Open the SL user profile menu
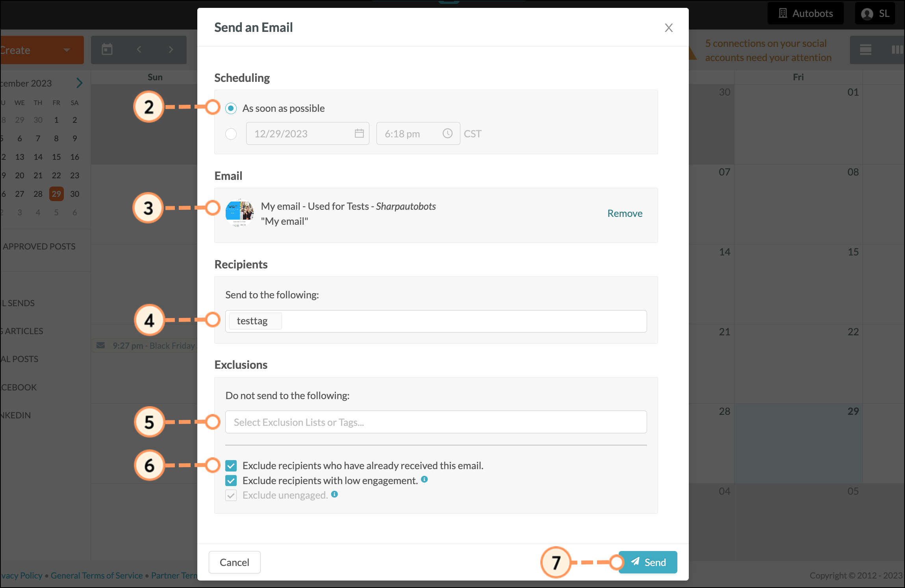The width and height of the screenshot is (905, 588). [875, 13]
